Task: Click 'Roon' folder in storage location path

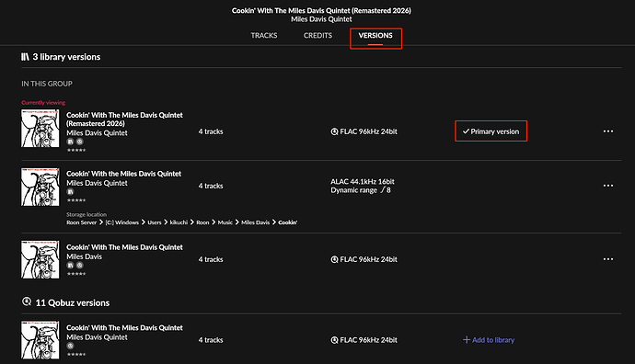Action: click(202, 222)
